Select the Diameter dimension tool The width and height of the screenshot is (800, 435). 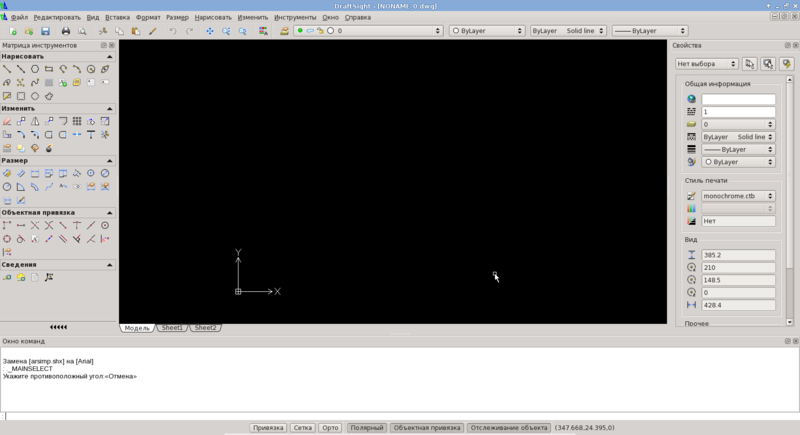tap(105, 173)
